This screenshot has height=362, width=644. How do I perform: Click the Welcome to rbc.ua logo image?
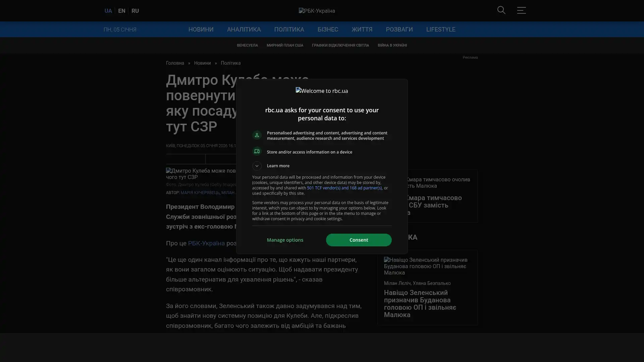[x=322, y=91]
